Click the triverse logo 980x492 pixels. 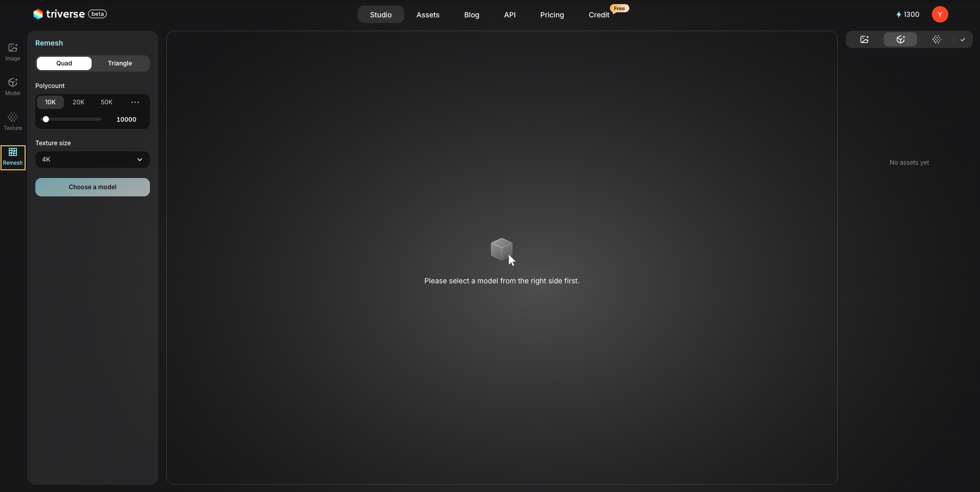point(59,14)
